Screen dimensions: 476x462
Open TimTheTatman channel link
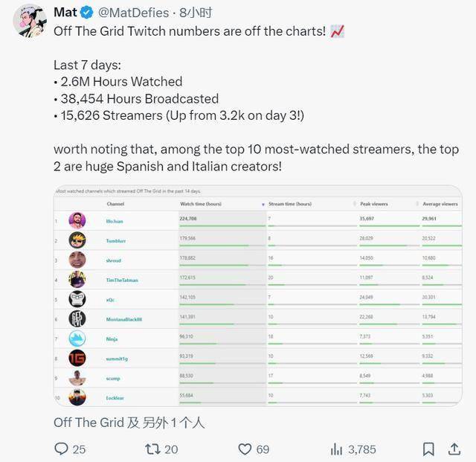coord(122,280)
